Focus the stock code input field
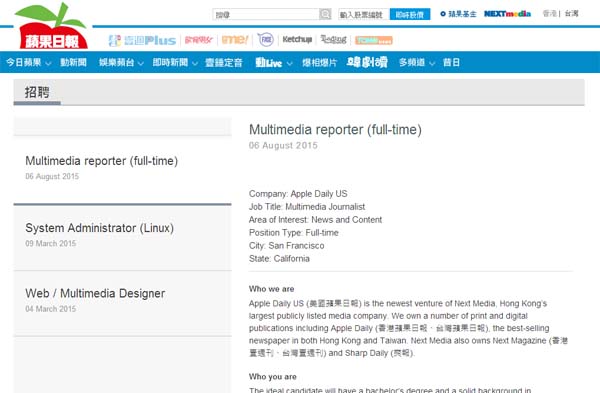 coord(364,14)
